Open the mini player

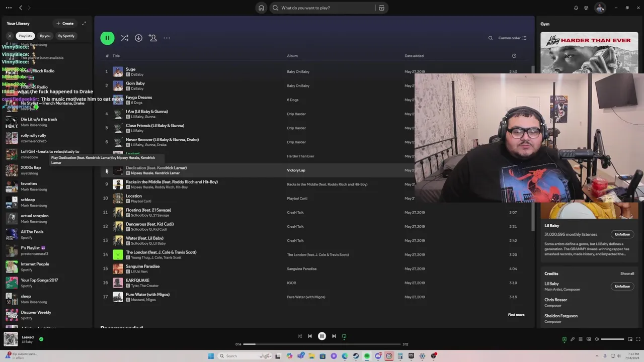click(630, 339)
